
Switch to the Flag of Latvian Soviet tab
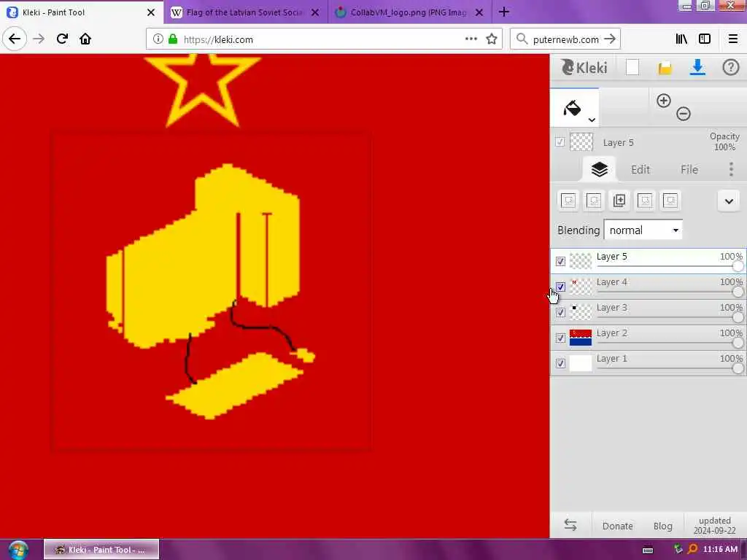coord(246,12)
